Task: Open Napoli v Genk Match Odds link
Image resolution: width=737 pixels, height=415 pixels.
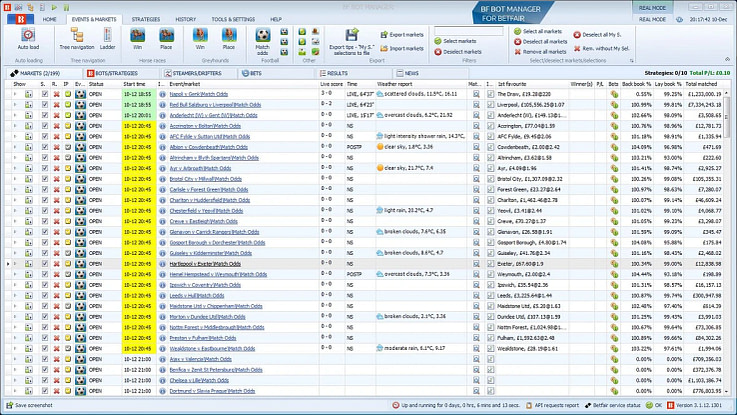Action: (198, 94)
